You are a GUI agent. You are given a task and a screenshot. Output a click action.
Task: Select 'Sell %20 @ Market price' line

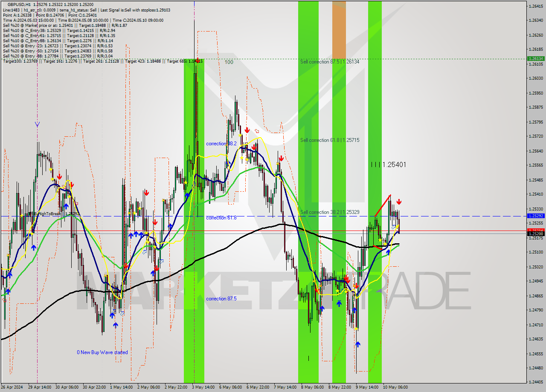[65, 25]
